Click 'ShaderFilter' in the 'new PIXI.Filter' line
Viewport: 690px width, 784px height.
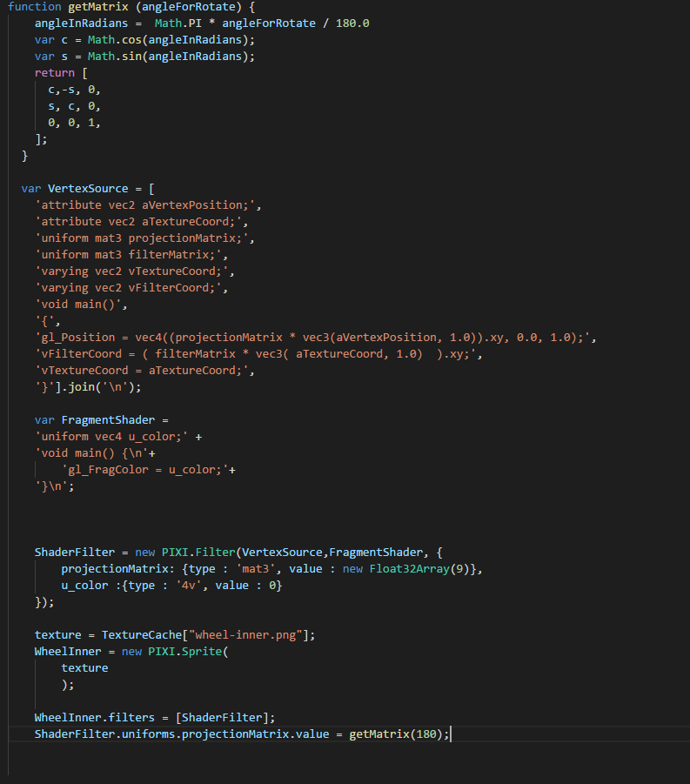click(x=75, y=553)
